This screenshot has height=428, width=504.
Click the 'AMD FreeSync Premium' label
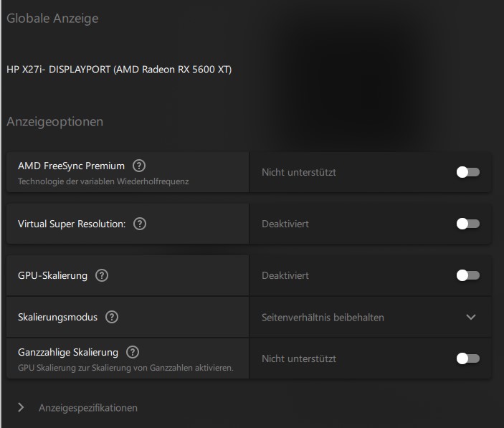pyautogui.click(x=72, y=166)
